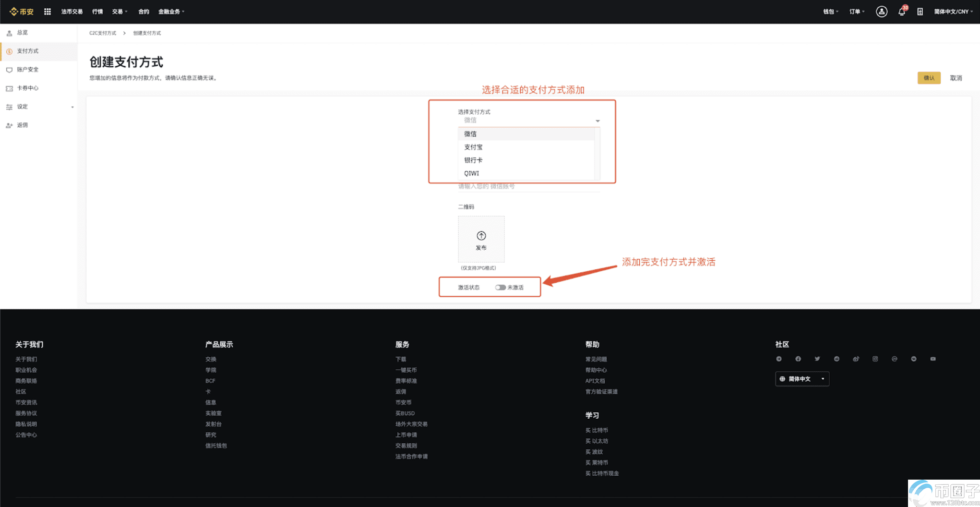Click the Binance 币安 logo
The image size is (980, 507).
coord(22,12)
